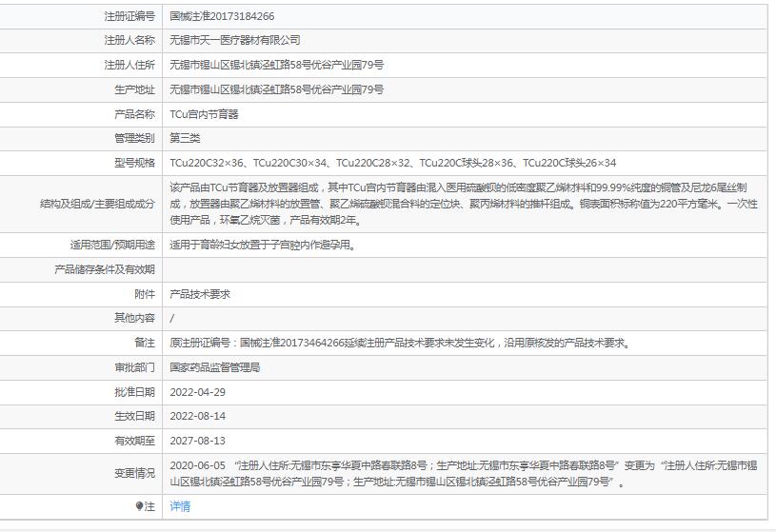
Task: Select management category 第三类
Action: pyautogui.click(x=185, y=138)
